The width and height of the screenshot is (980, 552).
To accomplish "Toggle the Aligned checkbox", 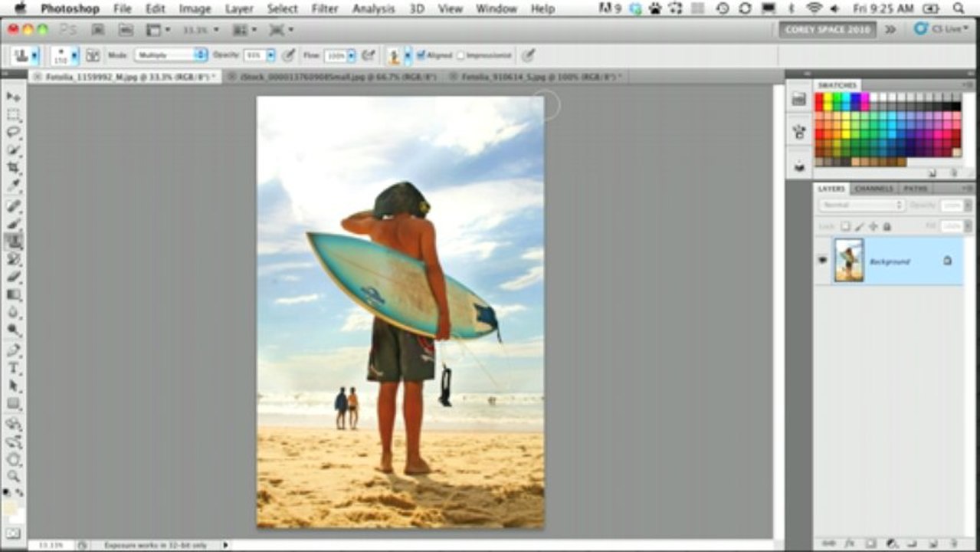I will point(421,55).
